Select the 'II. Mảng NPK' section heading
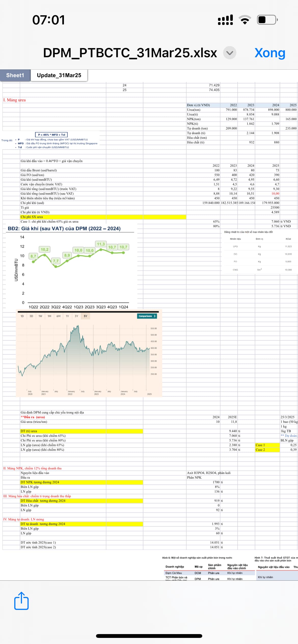Screen dimensions: 298x644 32,468
